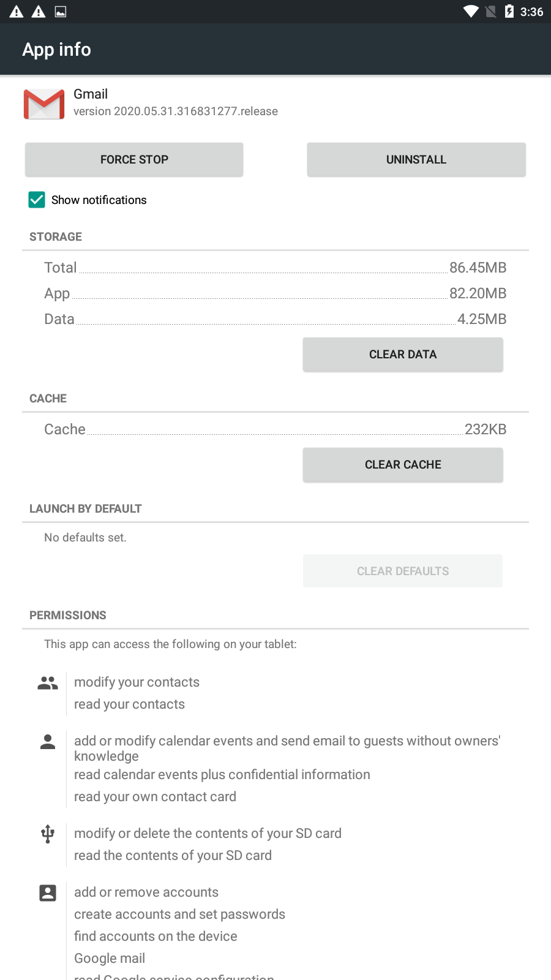Tap the battery charging status icon
The width and height of the screenshot is (551, 980).
(x=509, y=12)
